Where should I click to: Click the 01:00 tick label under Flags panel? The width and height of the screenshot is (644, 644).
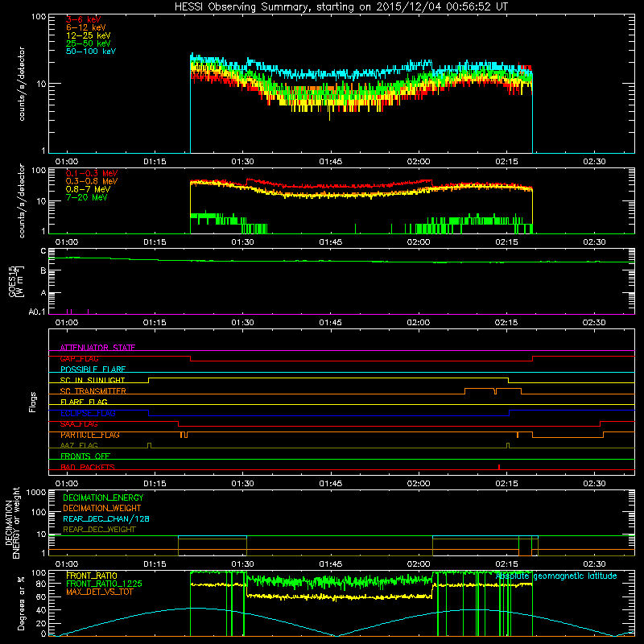(67, 484)
